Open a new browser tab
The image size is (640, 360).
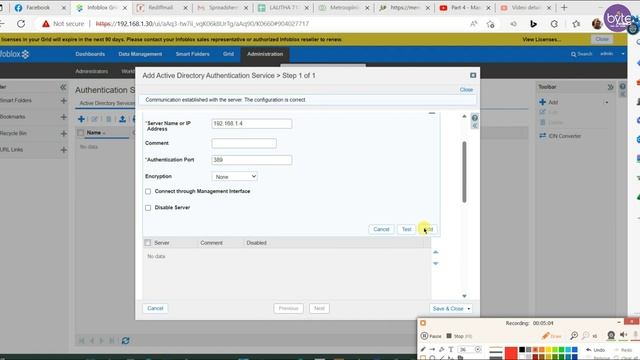click(x=564, y=7)
